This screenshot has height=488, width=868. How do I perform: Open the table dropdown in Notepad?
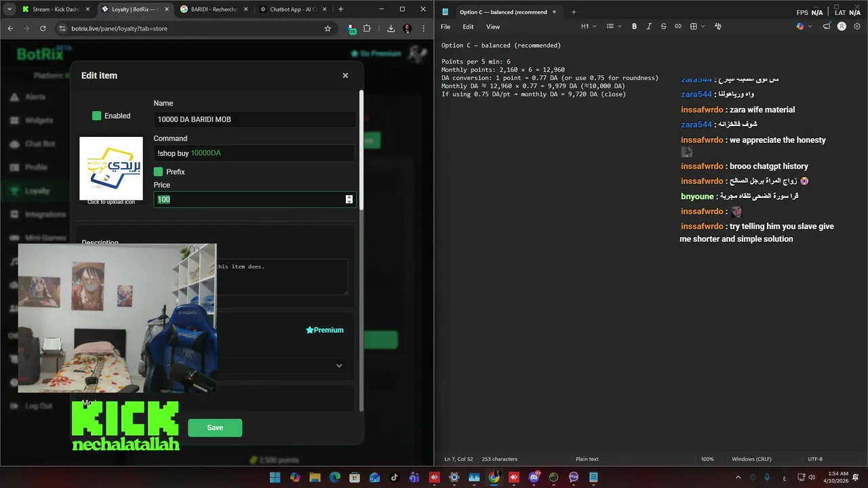tap(697, 26)
